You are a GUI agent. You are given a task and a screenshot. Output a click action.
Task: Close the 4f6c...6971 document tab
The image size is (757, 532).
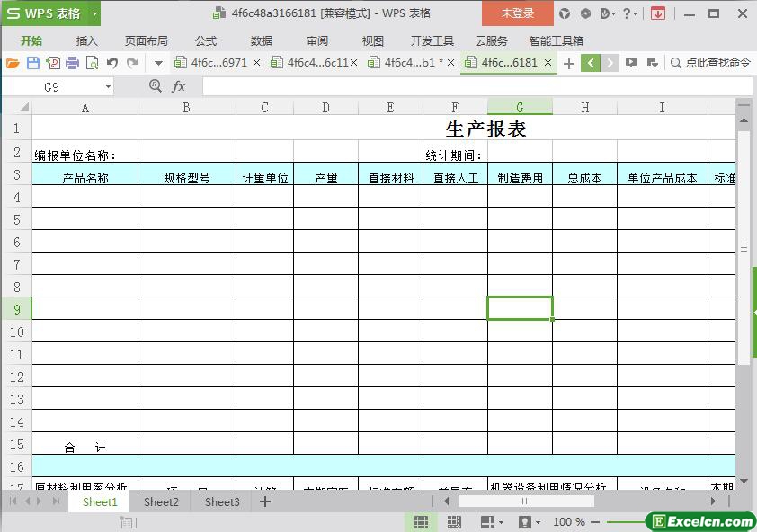(x=257, y=63)
